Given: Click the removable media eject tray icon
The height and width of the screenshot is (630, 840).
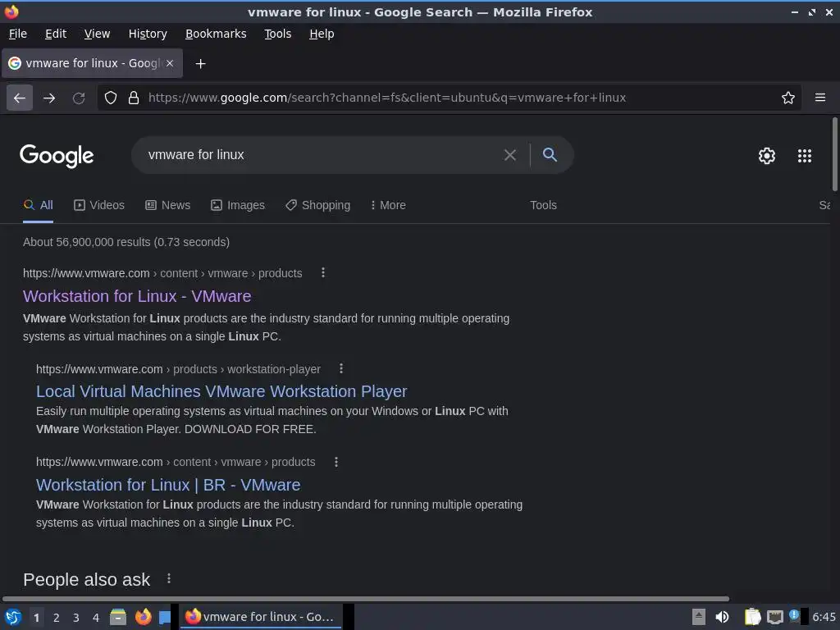Looking at the screenshot, I should pos(699,617).
